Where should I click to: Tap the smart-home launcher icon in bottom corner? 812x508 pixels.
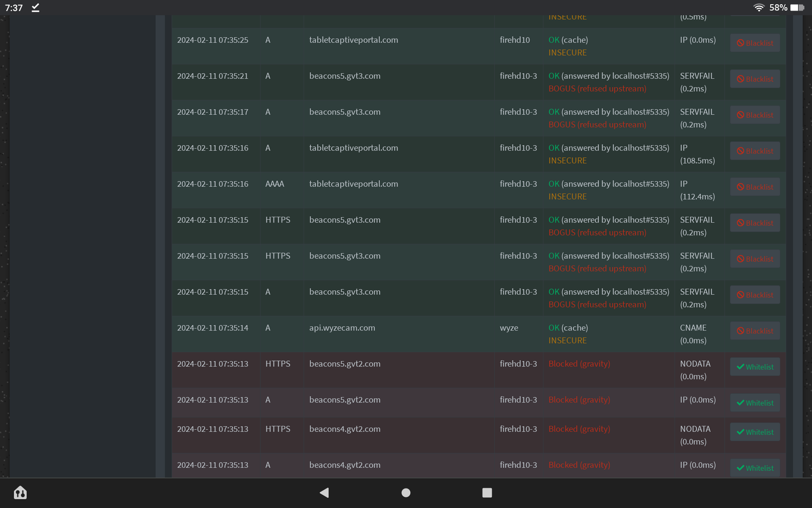click(x=20, y=493)
